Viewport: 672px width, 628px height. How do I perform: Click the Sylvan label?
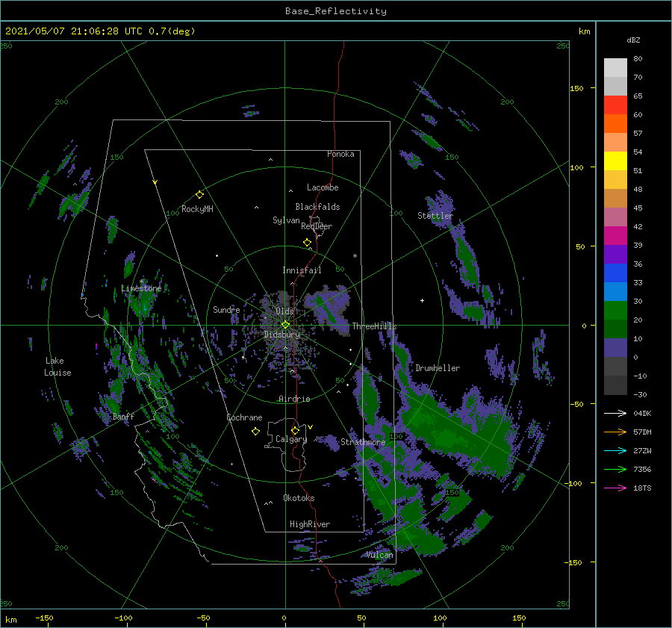coord(286,220)
